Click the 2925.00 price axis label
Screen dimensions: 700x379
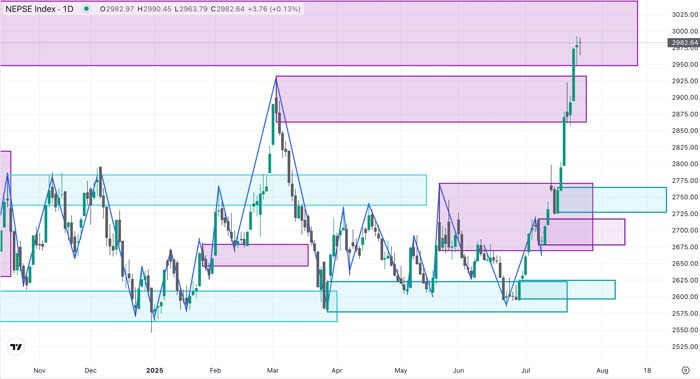coord(684,81)
